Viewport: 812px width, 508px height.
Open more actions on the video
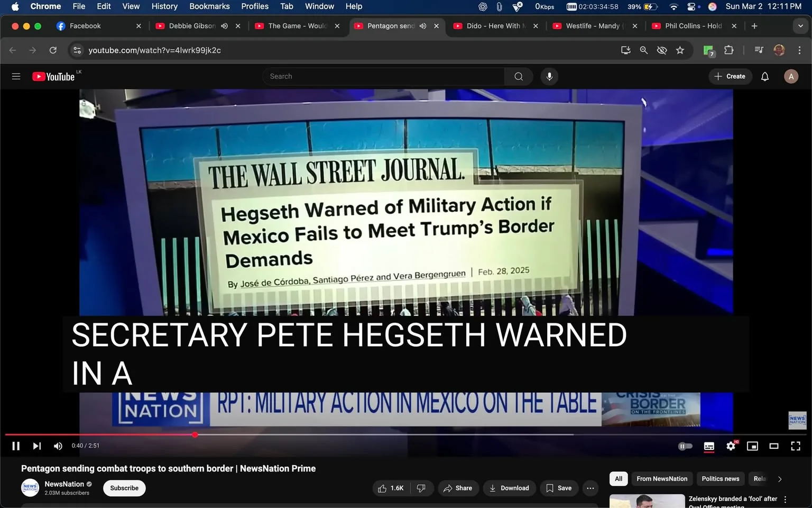(x=590, y=488)
